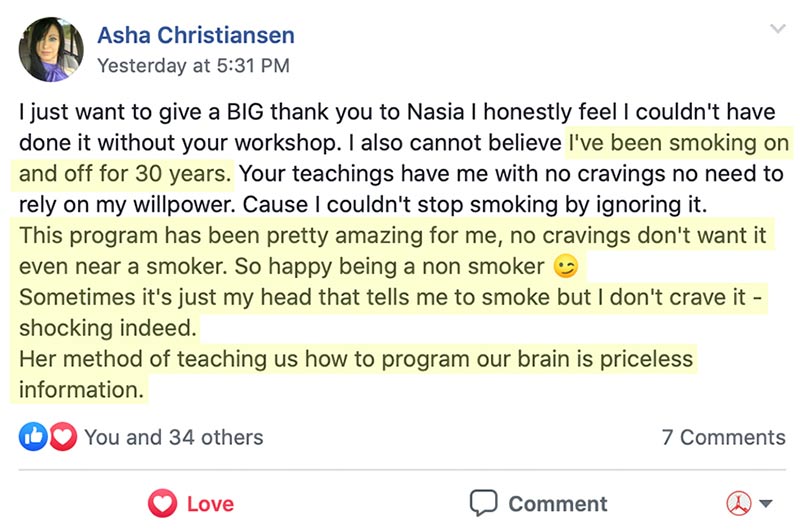Open Asha Christiansen's profile picture

coord(50,49)
